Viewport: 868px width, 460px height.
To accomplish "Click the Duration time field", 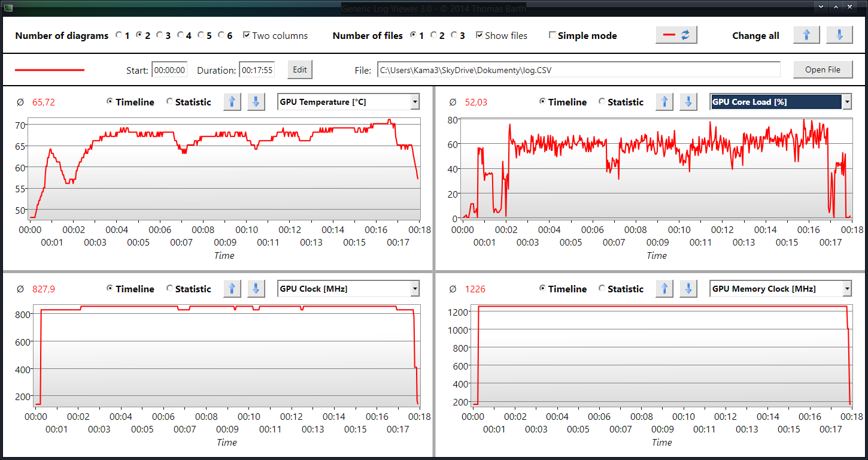I will tap(257, 70).
